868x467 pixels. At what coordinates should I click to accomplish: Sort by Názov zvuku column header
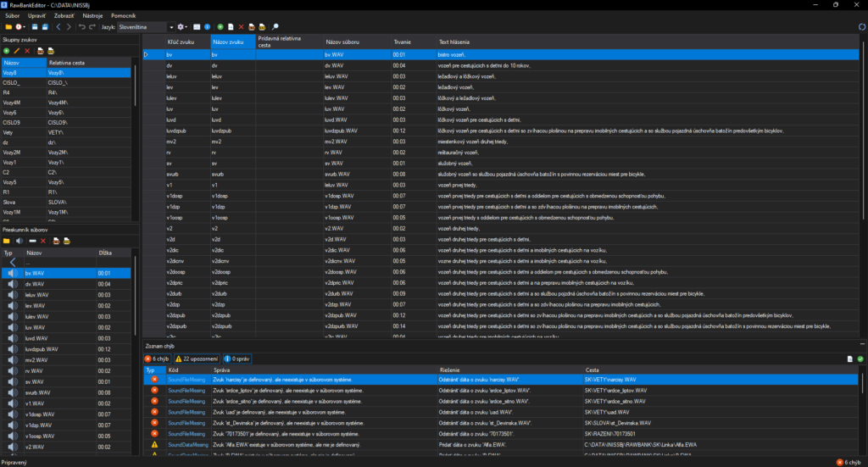[x=233, y=42]
